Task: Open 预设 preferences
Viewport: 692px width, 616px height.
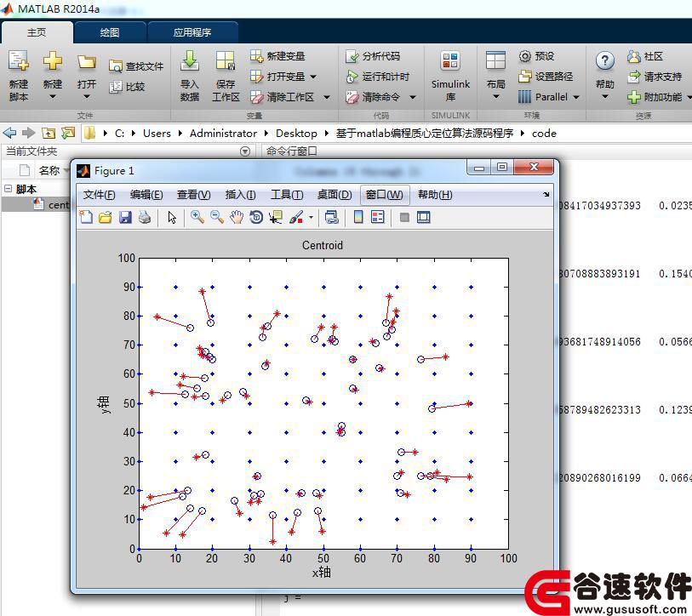Action: [536, 56]
